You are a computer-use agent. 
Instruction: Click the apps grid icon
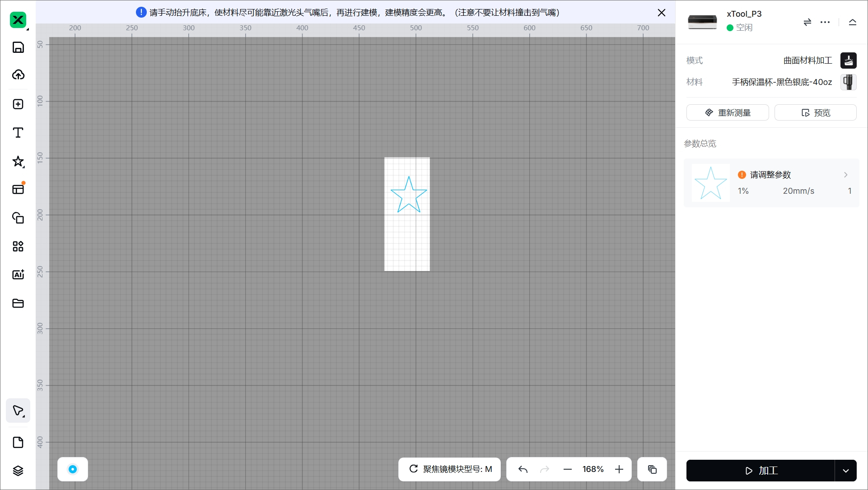[x=18, y=246]
